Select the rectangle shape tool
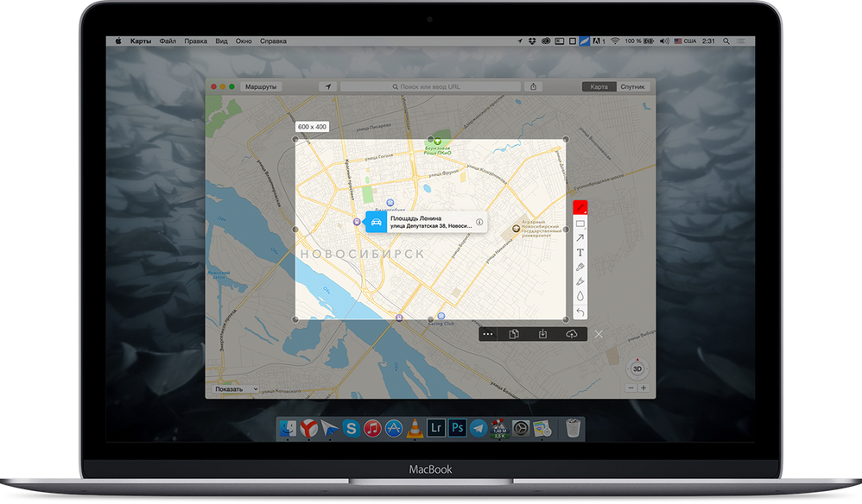862x504 pixels. coord(580,224)
